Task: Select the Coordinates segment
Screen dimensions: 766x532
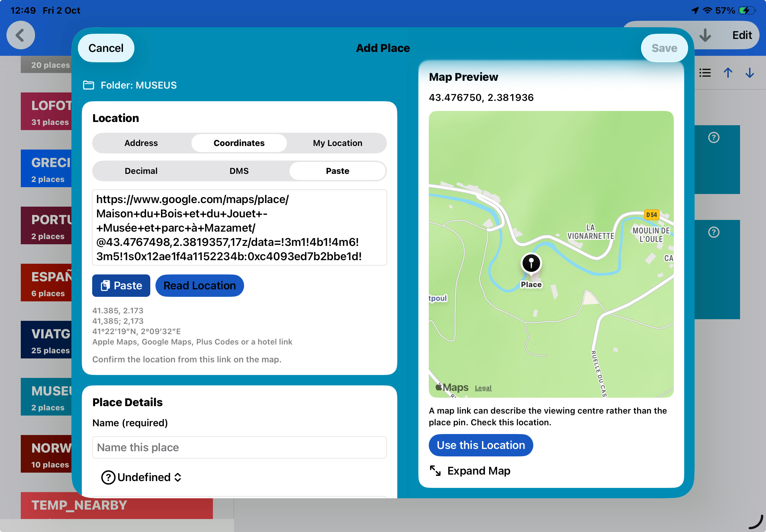Action: point(239,143)
